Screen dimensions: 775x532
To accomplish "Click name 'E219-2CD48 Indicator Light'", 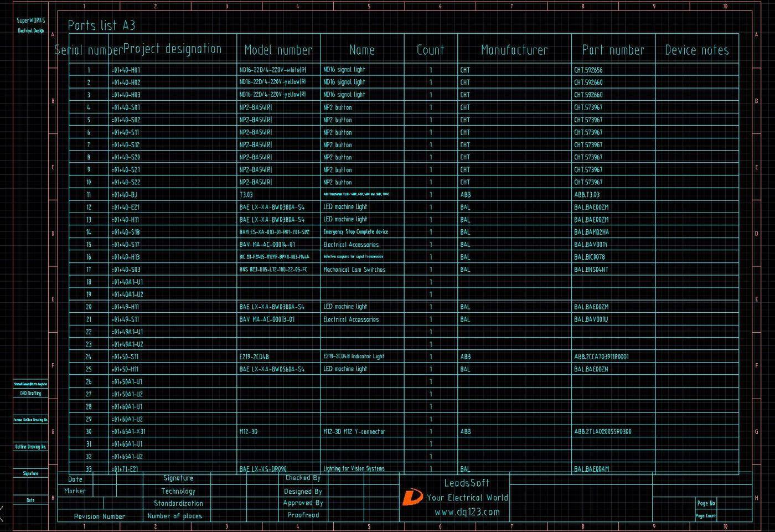I will (x=354, y=357).
